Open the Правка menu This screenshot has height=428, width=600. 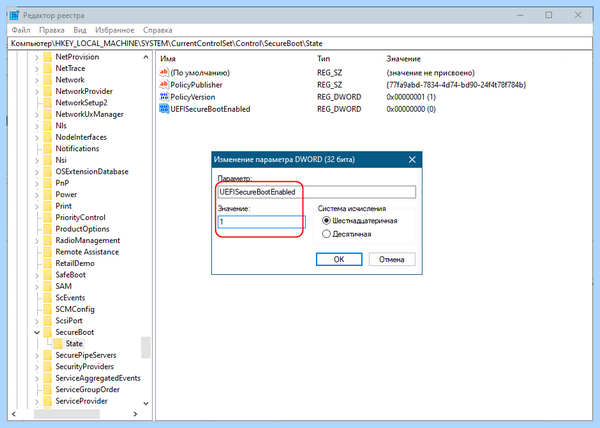pos(52,30)
